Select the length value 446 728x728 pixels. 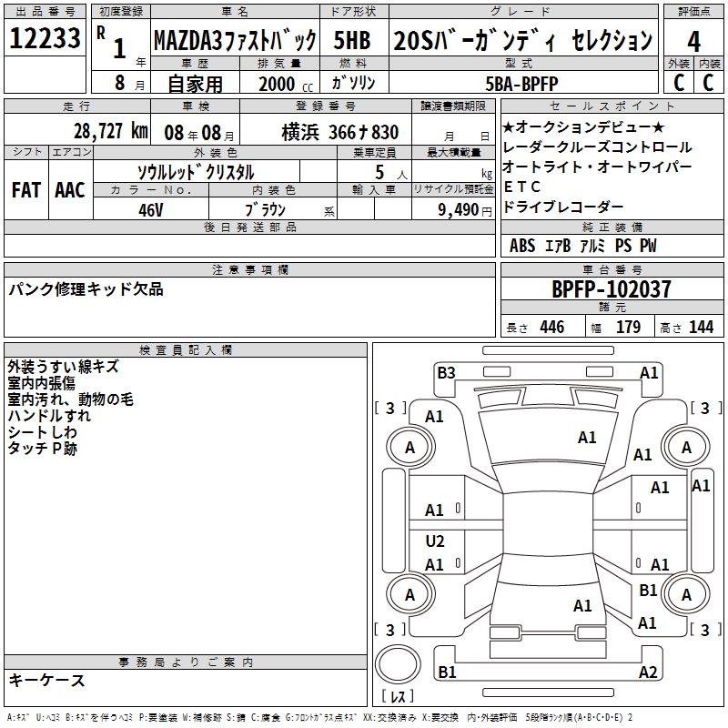click(552, 327)
